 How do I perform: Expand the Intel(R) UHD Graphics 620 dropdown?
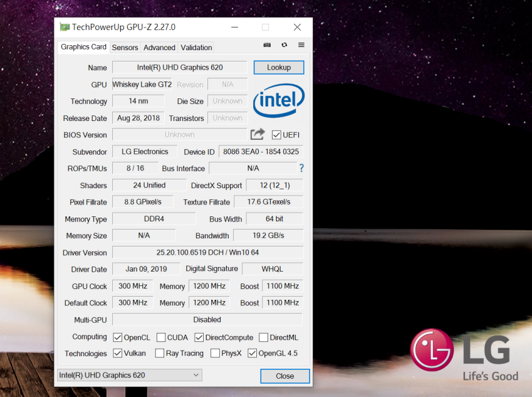(130, 375)
